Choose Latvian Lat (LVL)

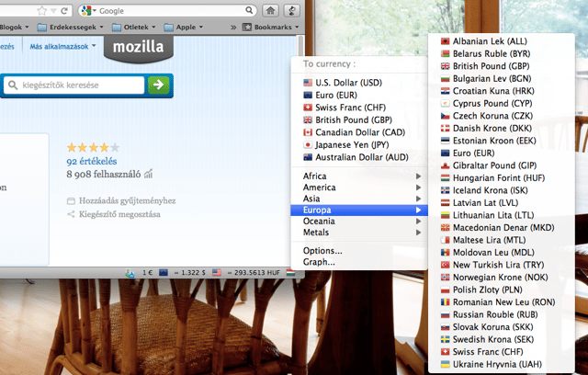(x=501, y=202)
